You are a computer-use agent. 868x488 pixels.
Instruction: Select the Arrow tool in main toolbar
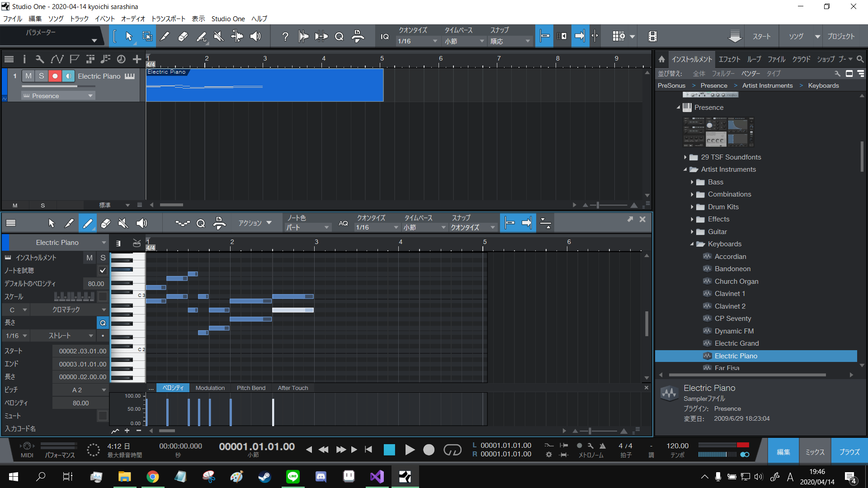(x=129, y=36)
